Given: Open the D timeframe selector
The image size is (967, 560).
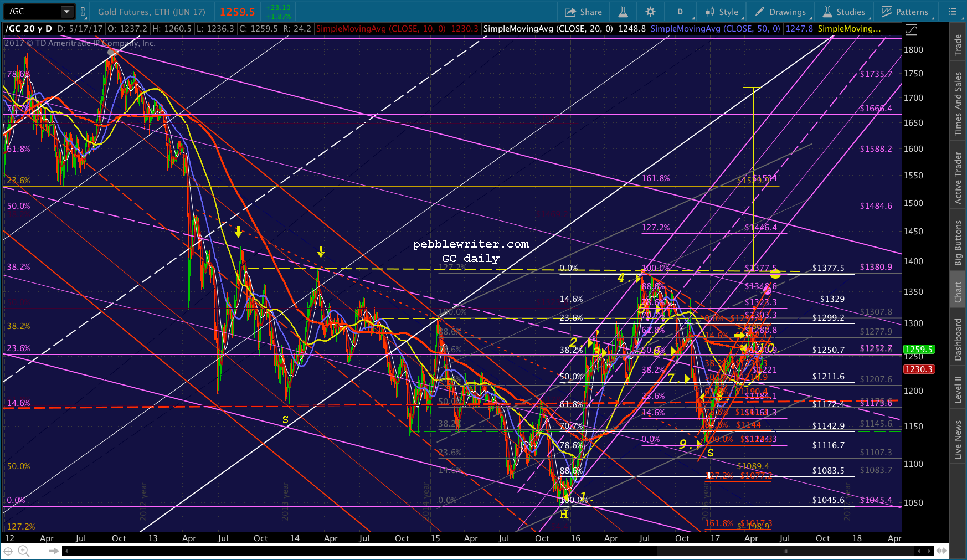Looking at the screenshot, I should point(680,12).
